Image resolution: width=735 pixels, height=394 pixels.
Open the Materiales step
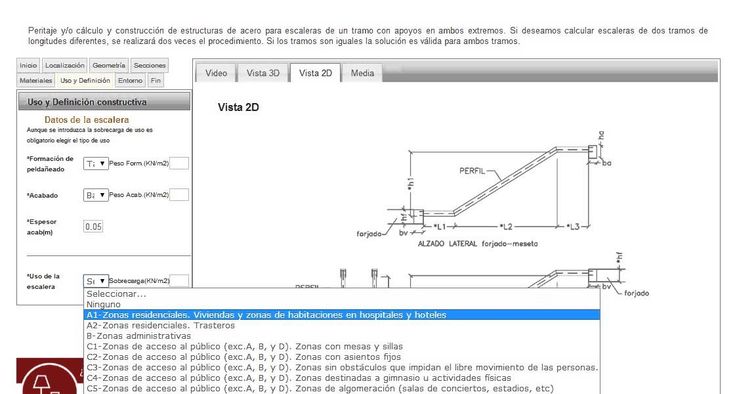[x=36, y=81]
